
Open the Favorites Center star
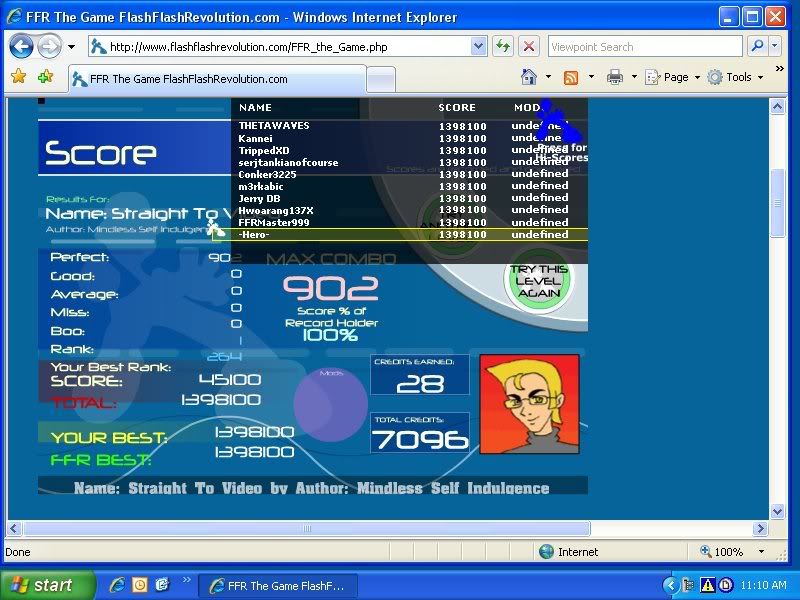click(18, 77)
